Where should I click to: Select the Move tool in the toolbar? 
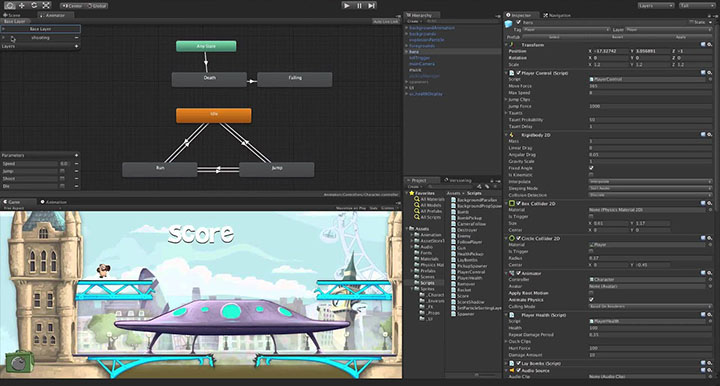coord(22,6)
